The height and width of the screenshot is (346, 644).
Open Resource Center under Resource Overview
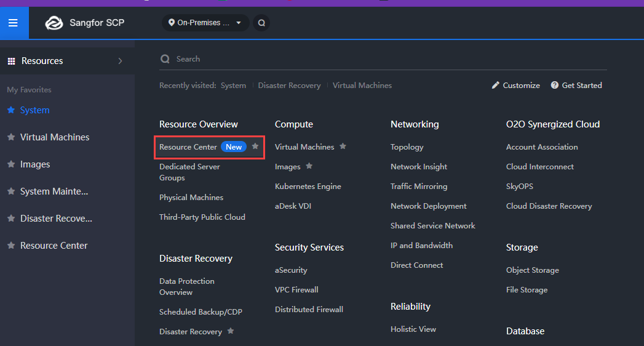(x=188, y=147)
